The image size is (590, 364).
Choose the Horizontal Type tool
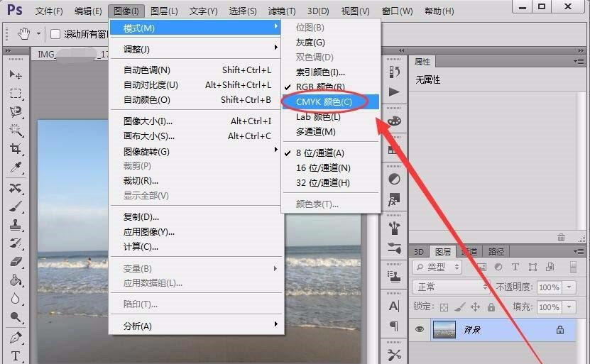click(x=16, y=355)
